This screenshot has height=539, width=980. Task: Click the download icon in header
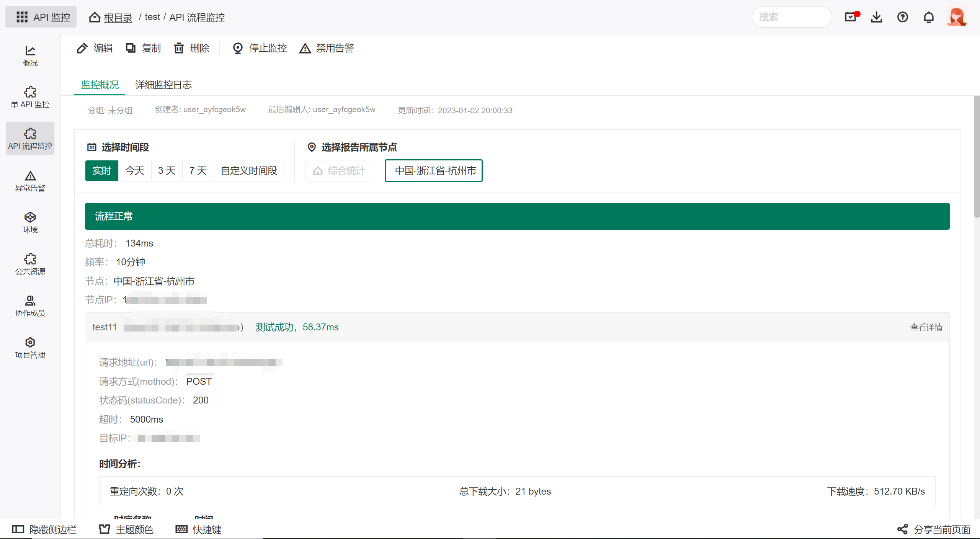876,17
